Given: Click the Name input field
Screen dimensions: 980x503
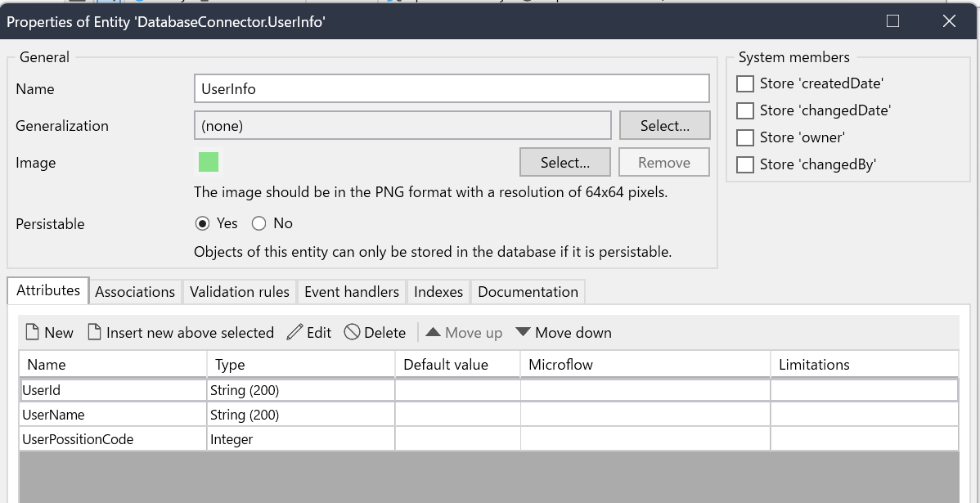Looking at the screenshot, I should point(452,89).
